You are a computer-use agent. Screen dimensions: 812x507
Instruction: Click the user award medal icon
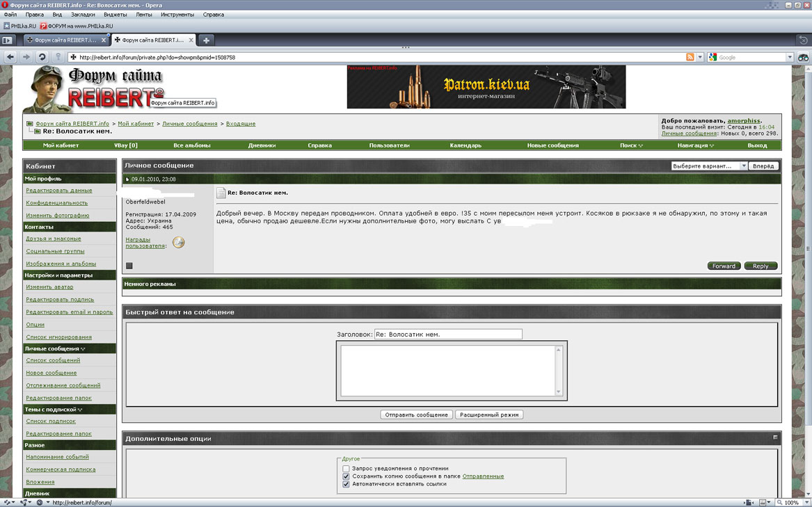pyautogui.click(x=179, y=242)
